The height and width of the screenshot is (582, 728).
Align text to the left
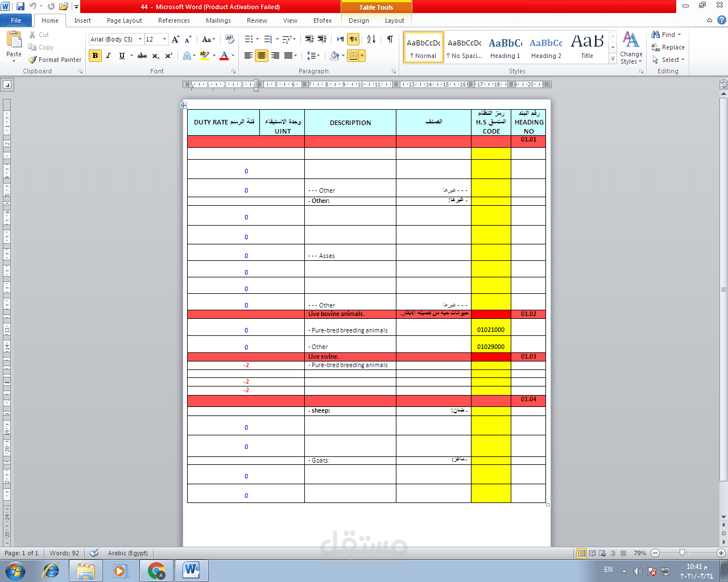(x=249, y=56)
